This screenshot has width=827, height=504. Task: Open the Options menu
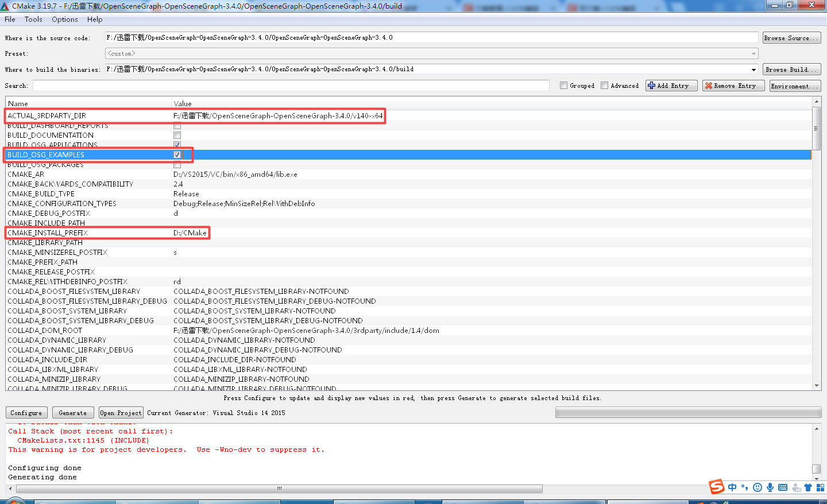pyautogui.click(x=65, y=20)
